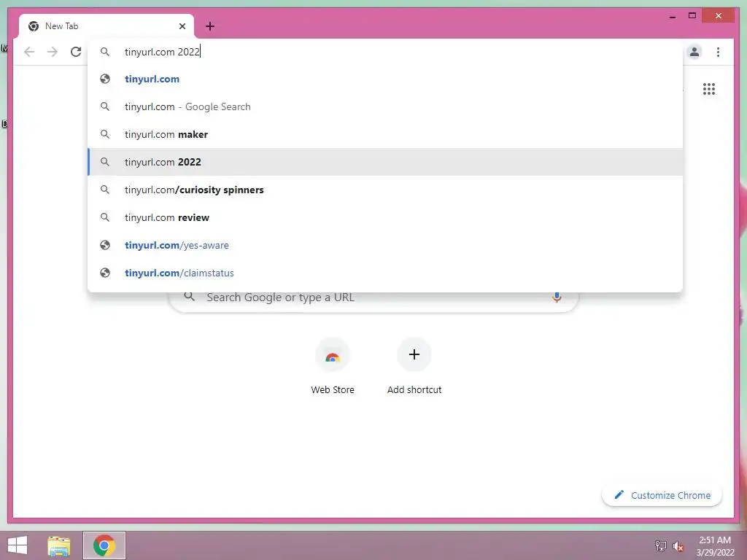Screen dimensions: 747x560
Task: Click the magnifier icon beside tinyurl.com review
Action: point(105,217)
